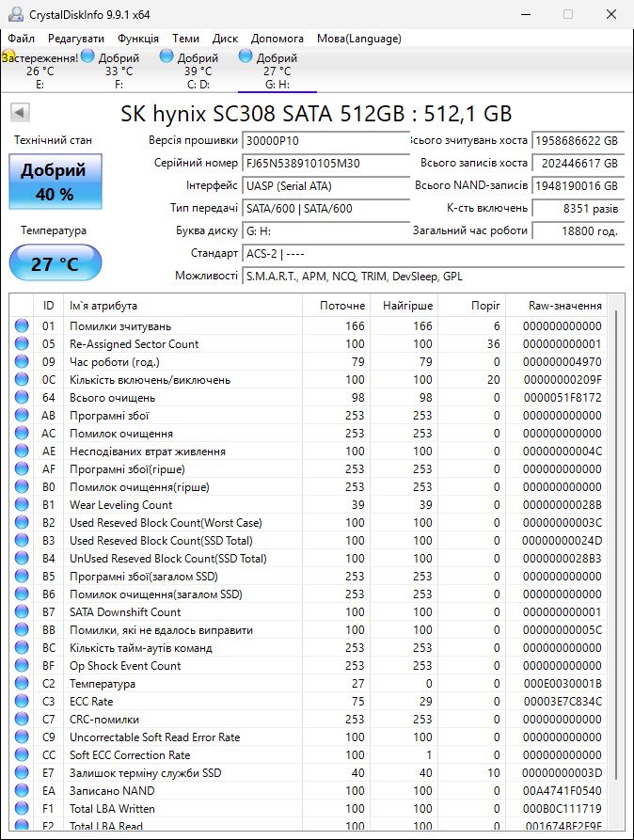
Task: Click the CrystalDiskInfo title bar app icon
Action: point(16,14)
